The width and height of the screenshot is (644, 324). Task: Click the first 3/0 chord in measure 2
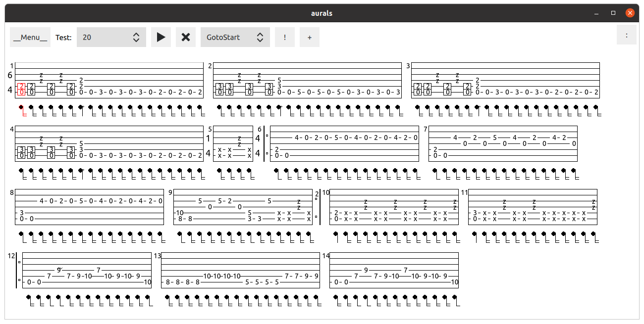click(x=220, y=89)
